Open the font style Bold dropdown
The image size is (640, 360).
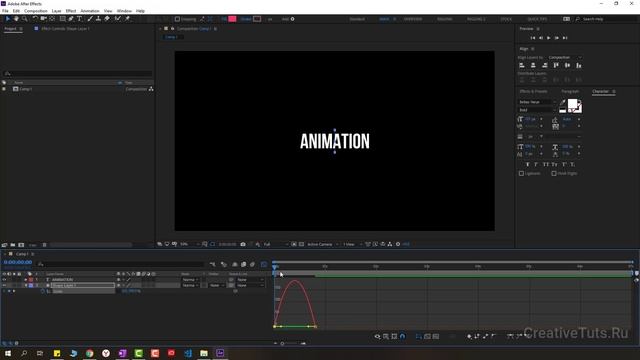(537, 110)
